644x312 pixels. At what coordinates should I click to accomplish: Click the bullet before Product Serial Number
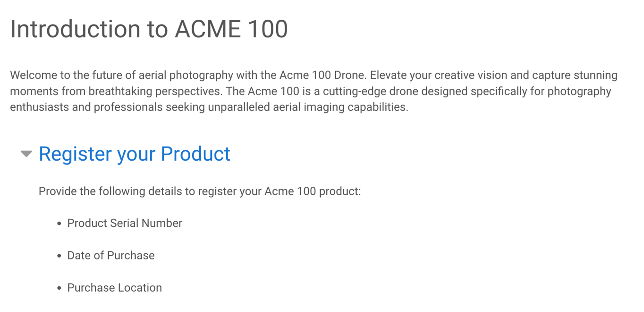coord(59,224)
